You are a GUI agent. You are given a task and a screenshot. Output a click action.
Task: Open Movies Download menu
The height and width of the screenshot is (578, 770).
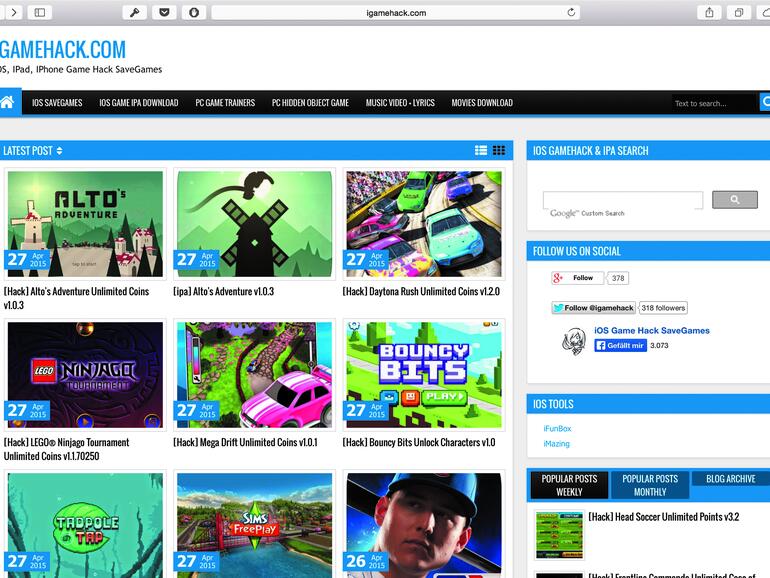[482, 103]
